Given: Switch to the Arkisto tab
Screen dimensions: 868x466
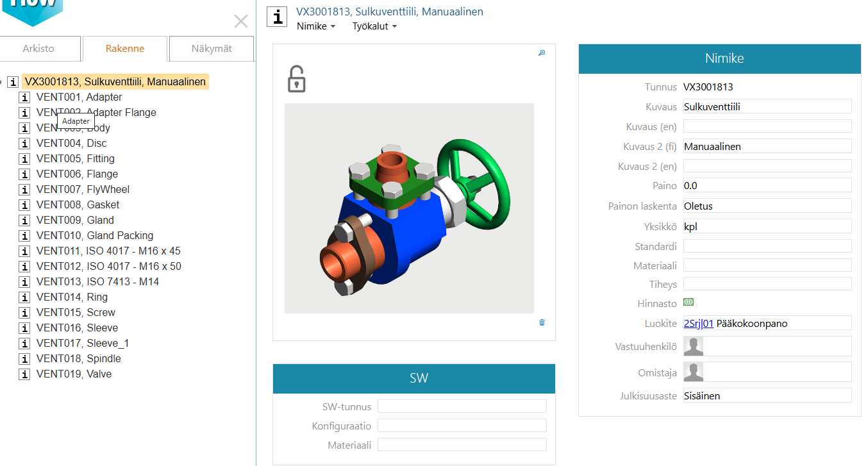Looking at the screenshot, I should 38,49.
